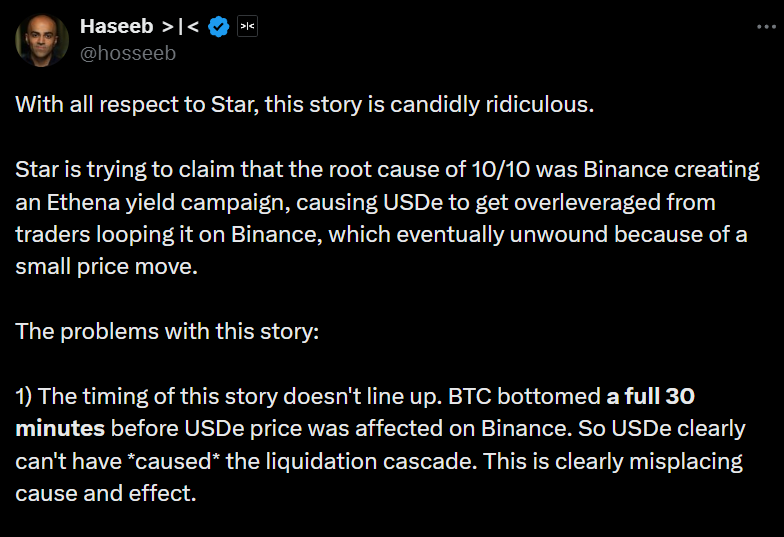Viewport: 784px width, 537px height.
Task: Click the text "Ethena yield campaign"
Action: point(146,202)
